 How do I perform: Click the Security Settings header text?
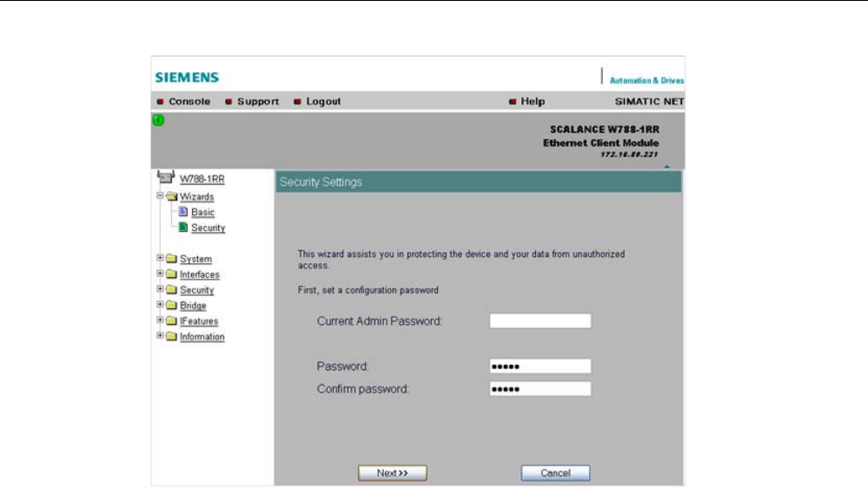coord(321,182)
